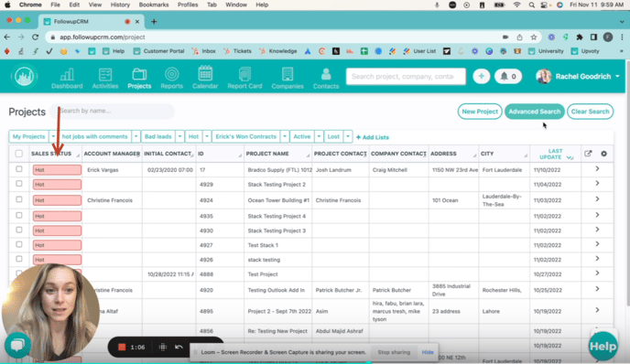The height and width of the screenshot is (364, 630).
Task: Check the box for project ID 4930
Action: point(19,230)
